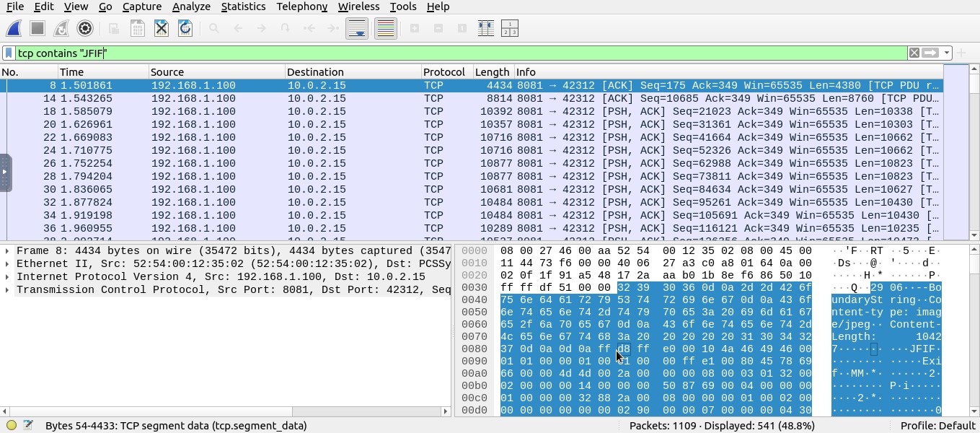Clear the display filter text

coord(914,53)
